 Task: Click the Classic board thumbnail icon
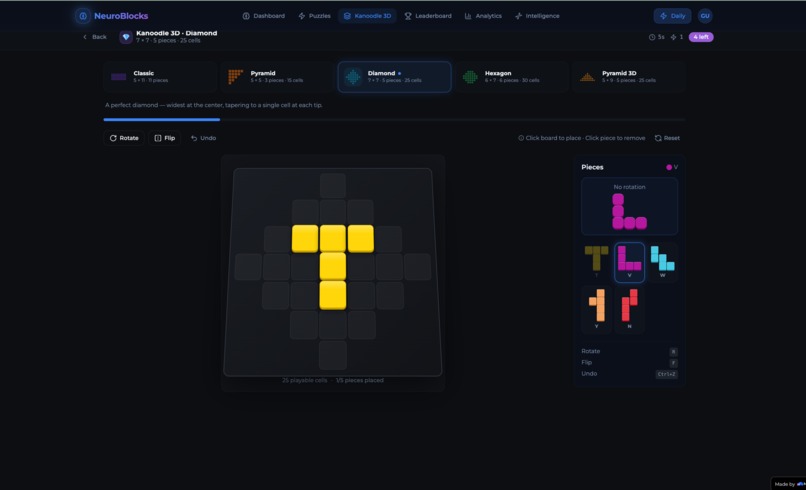(118, 77)
